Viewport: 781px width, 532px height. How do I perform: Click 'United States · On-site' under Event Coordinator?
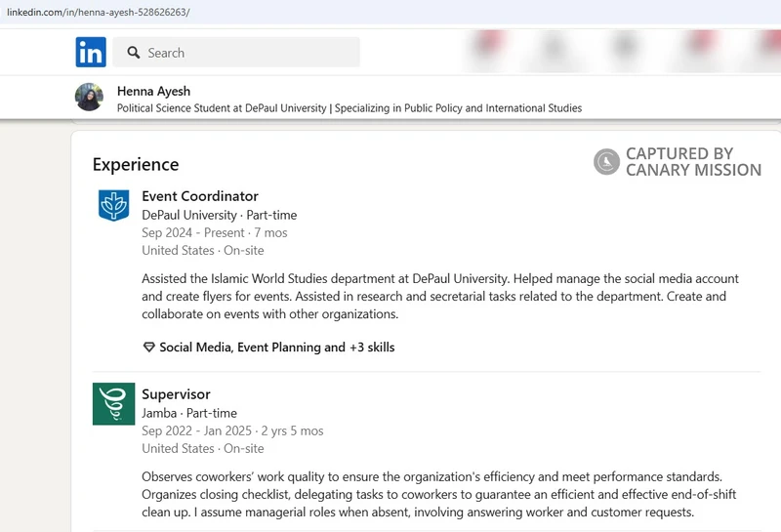pos(203,250)
